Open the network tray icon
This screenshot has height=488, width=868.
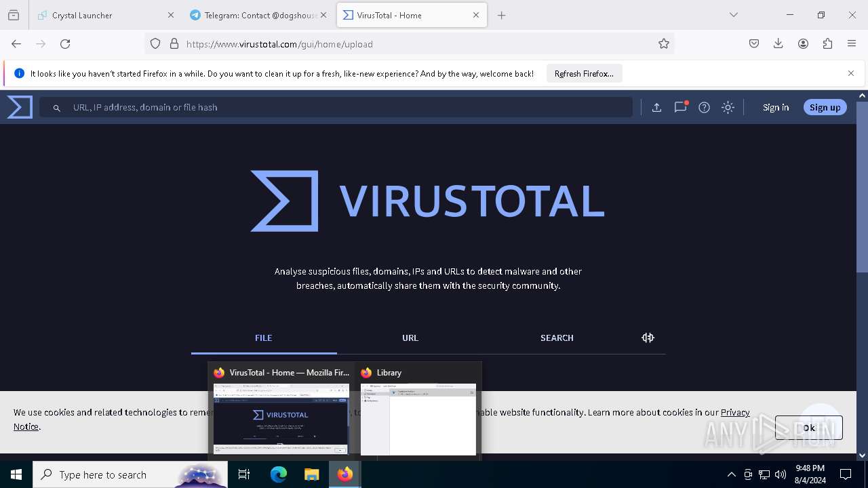click(x=764, y=474)
